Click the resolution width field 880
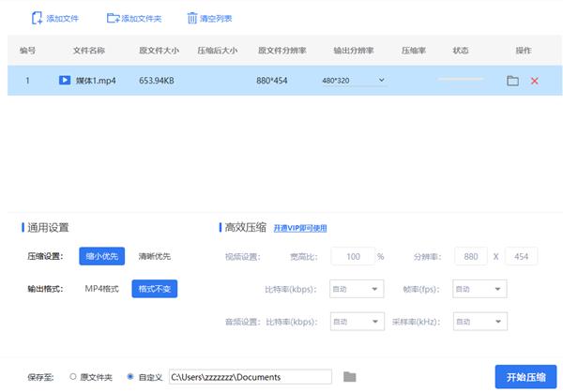563x392 pixels. click(471, 256)
